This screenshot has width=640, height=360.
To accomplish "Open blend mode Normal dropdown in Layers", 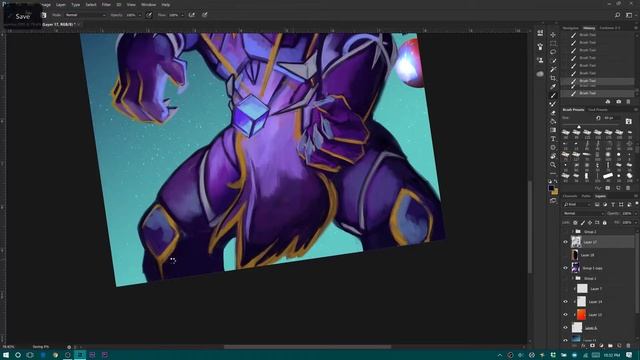I will pos(583,213).
